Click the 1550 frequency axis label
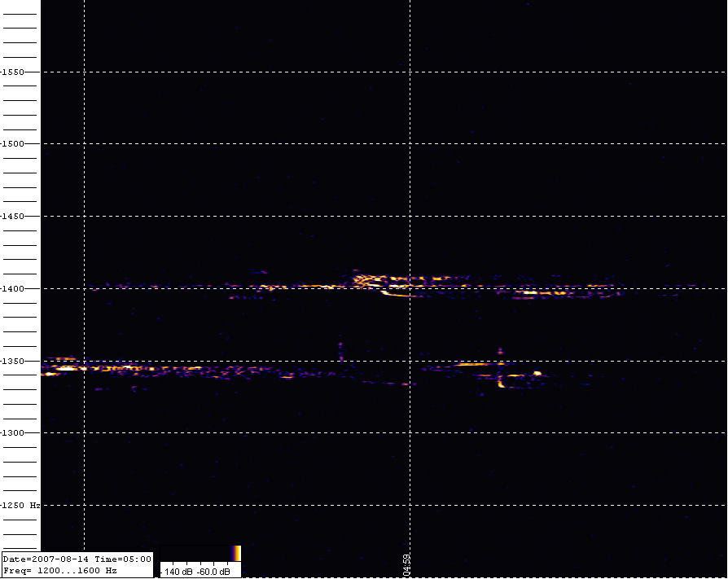 (x=13, y=72)
